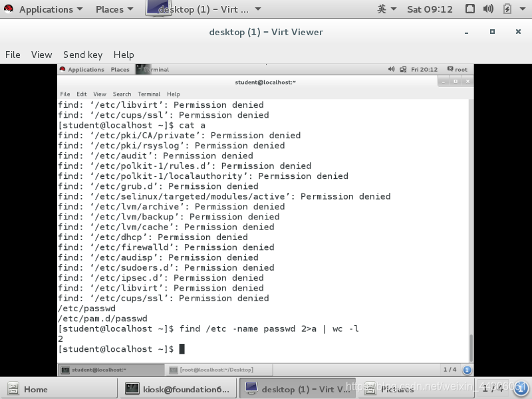Click the 'cat a' command text
Screen dimensions: 532x399
pos(192,126)
